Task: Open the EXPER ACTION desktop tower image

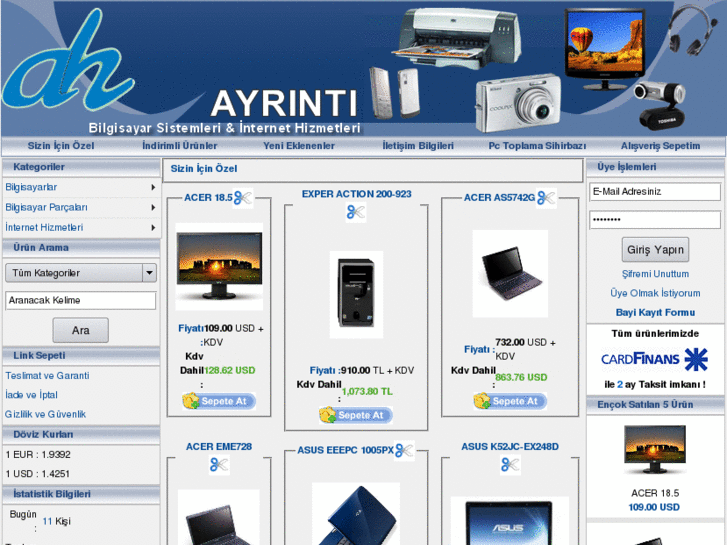Action: pos(356,295)
